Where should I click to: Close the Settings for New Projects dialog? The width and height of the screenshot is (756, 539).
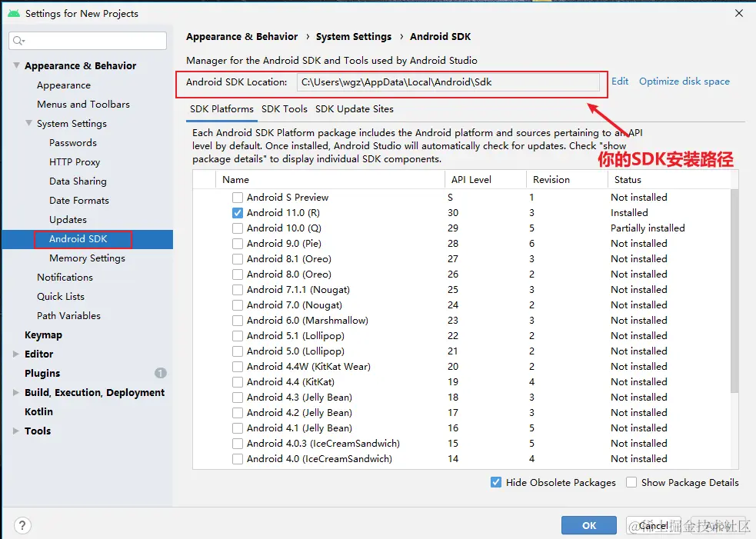click(739, 14)
